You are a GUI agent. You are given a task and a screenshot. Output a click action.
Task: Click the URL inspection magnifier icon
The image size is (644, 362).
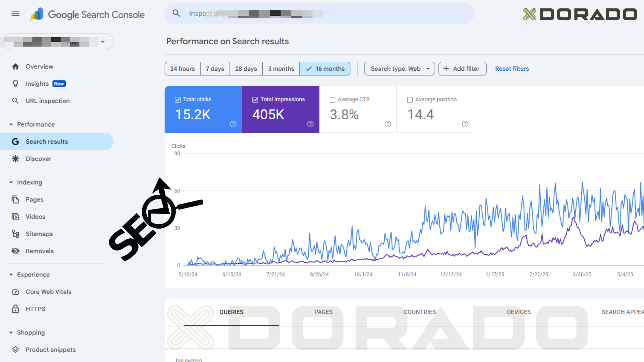tap(15, 101)
